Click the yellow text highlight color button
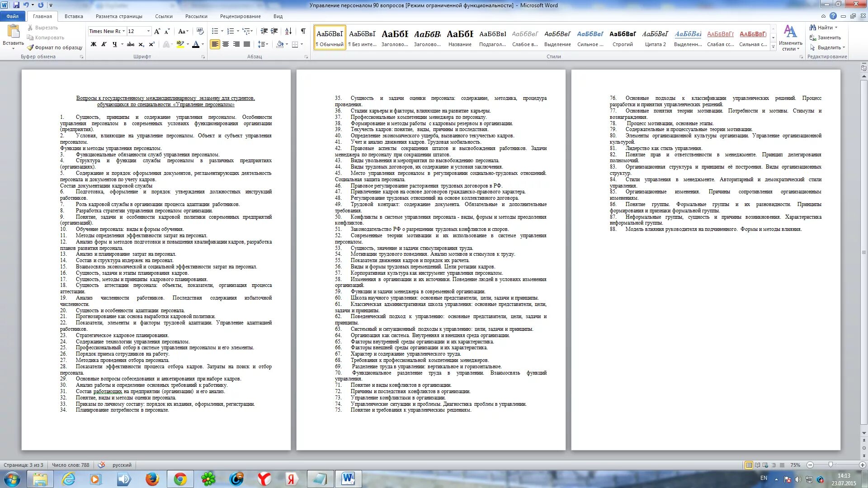 tap(179, 44)
